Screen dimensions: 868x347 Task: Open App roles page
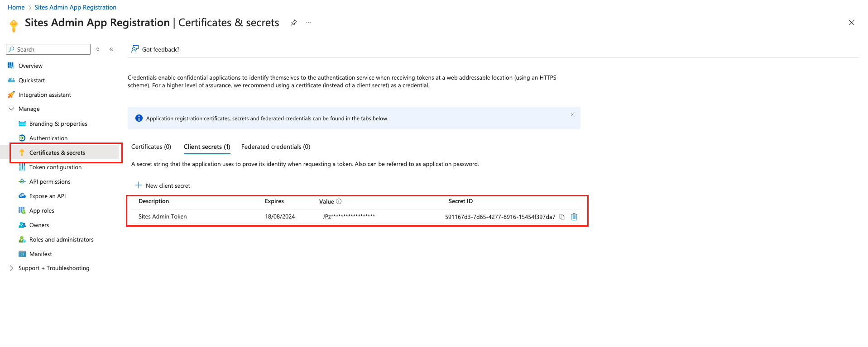pos(42,211)
